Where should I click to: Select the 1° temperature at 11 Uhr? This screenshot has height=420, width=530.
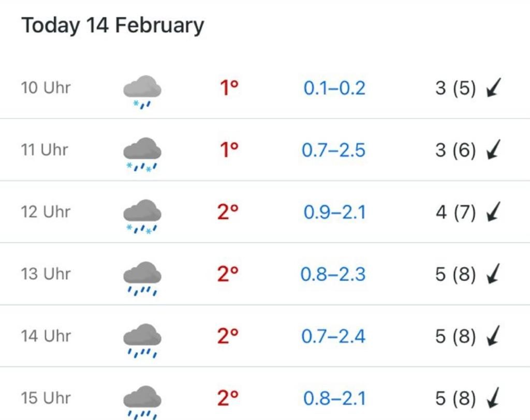point(229,149)
